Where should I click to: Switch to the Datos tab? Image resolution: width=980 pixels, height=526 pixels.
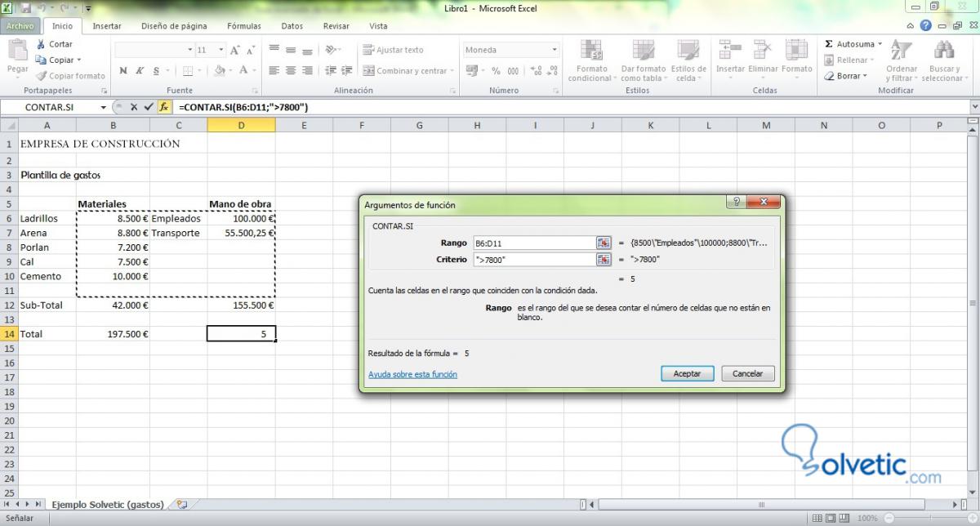coord(292,26)
